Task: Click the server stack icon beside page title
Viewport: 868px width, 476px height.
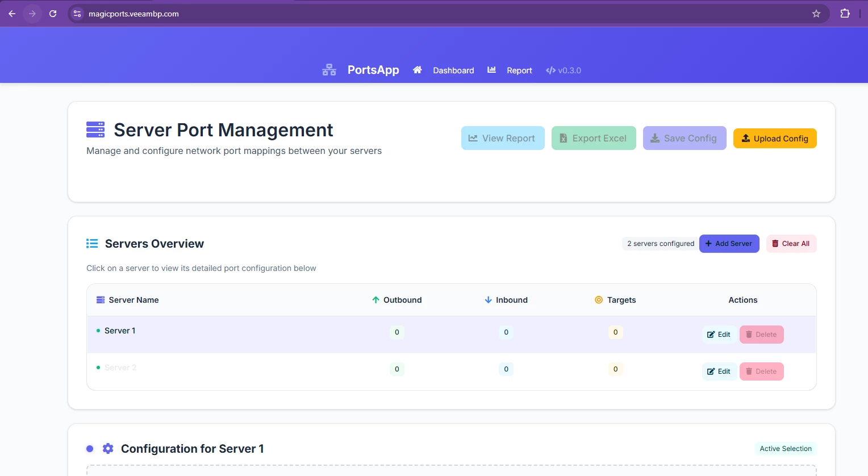Action: point(95,130)
